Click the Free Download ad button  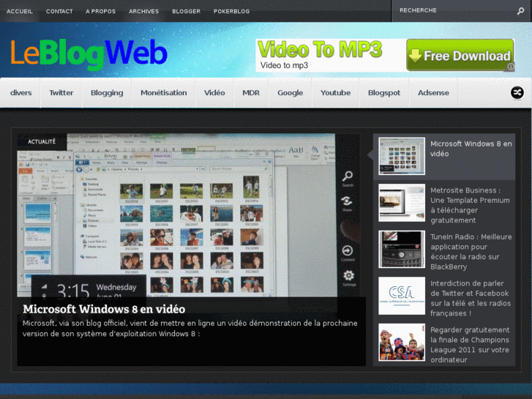click(x=460, y=55)
